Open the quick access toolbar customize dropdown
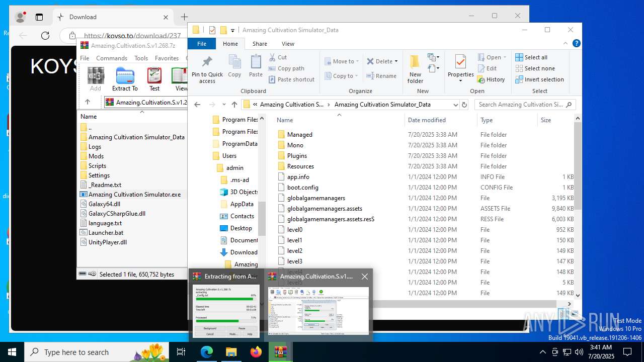The height and width of the screenshot is (362, 644). [x=233, y=30]
